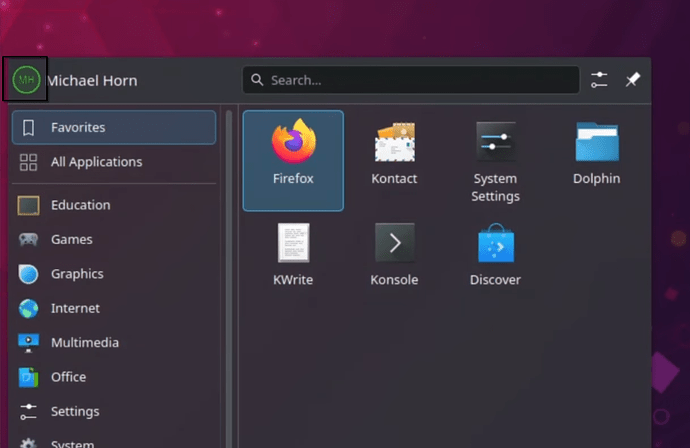Image resolution: width=690 pixels, height=448 pixels.
Task: Launch Discover software center
Action: click(x=495, y=255)
